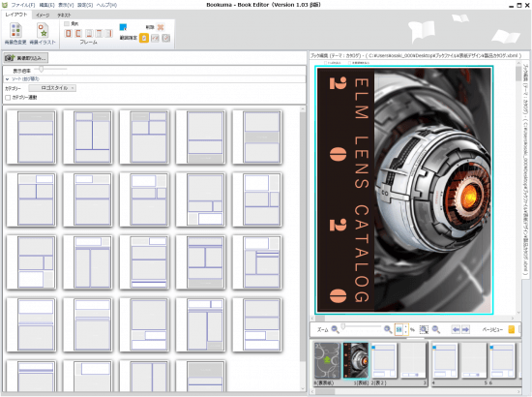Click the ズーム zoom slider handle

coord(343,326)
